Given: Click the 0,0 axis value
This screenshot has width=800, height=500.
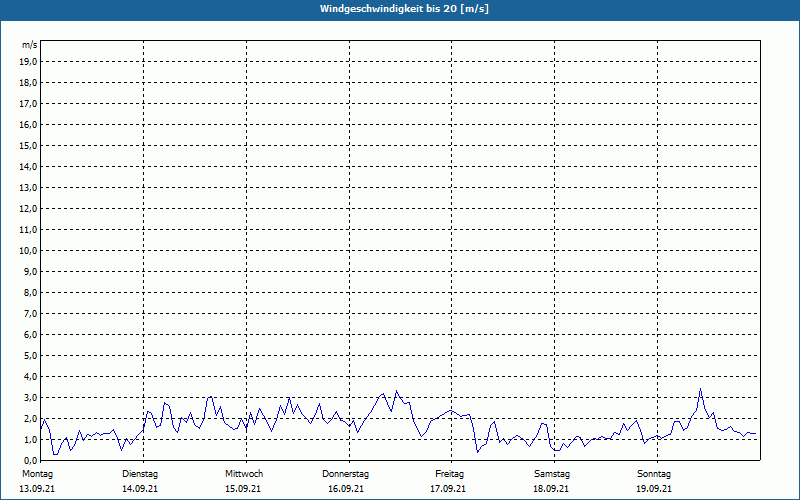Looking at the screenshot, I should (x=31, y=461).
